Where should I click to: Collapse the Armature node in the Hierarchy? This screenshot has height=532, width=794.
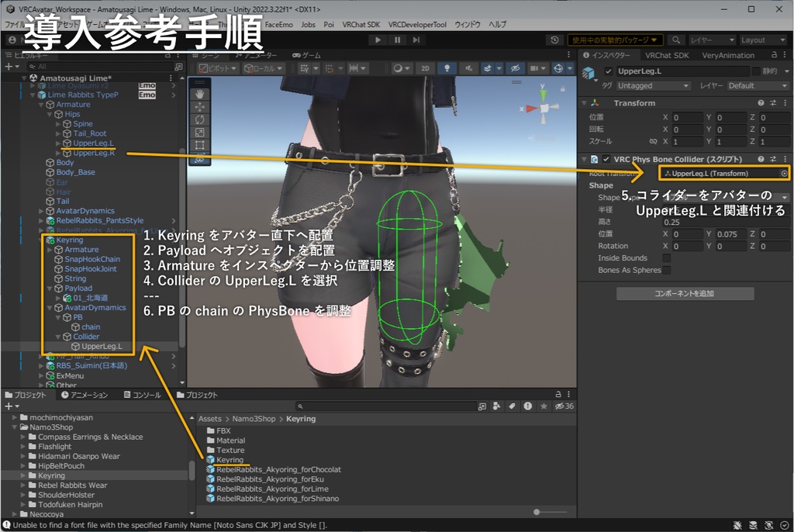pos(40,105)
